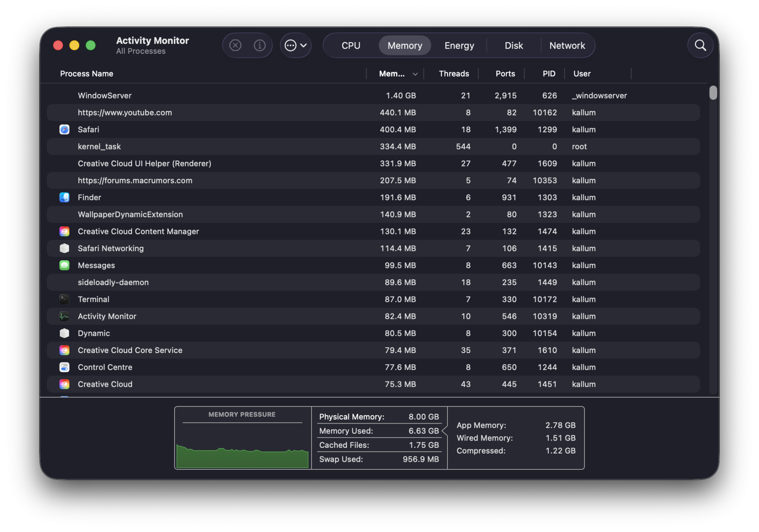Switch to the Energy tab
Viewport: 759px width, 532px height.
point(459,46)
